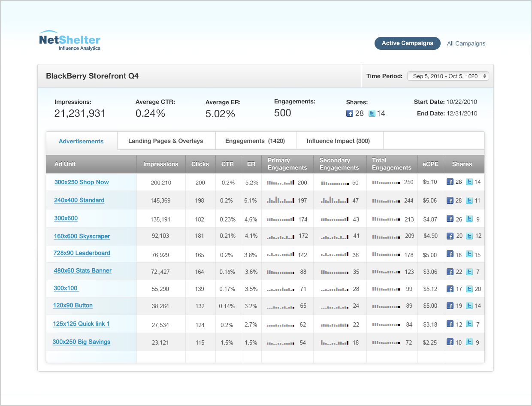Click Twitter icon in 300x250 Big Savings row
This screenshot has height=406, width=532.
pos(469,342)
